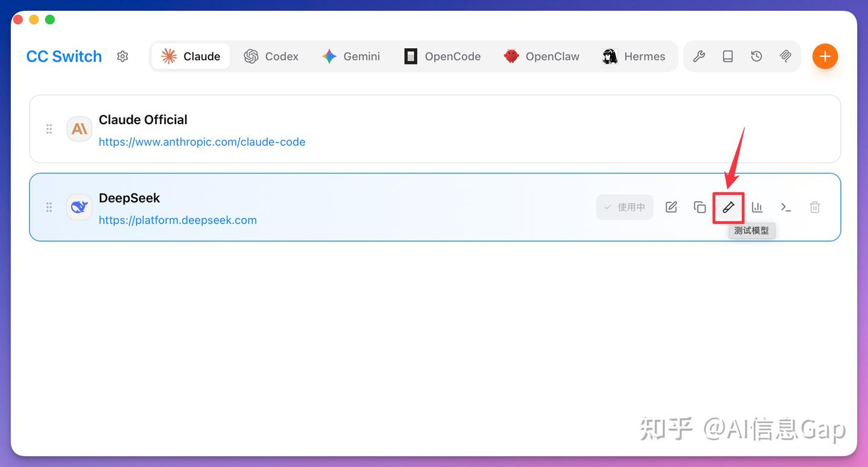Click the Claude Official Anthropic logo
The width and height of the screenshot is (868, 467).
tap(80, 129)
